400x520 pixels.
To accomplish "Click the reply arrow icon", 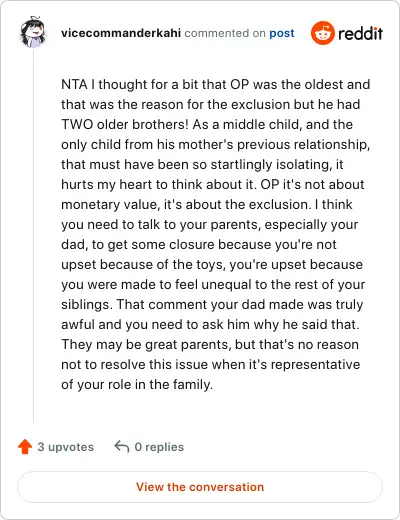I will (x=122, y=447).
